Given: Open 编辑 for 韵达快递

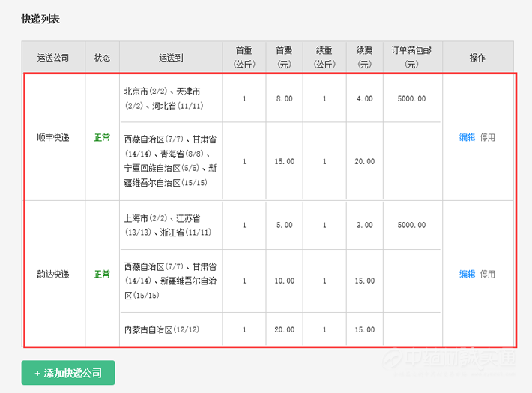Looking at the screenshot, I should (x=468, y=274).
